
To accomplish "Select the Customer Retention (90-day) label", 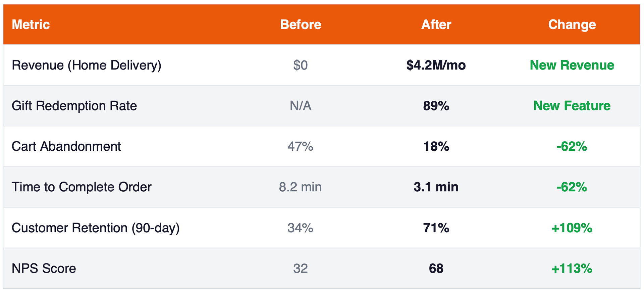I will point(96,228).
